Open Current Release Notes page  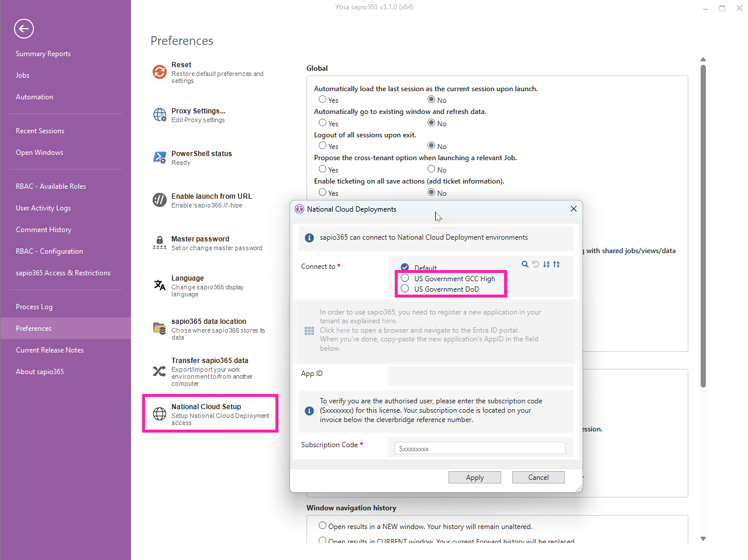(50, 350)
